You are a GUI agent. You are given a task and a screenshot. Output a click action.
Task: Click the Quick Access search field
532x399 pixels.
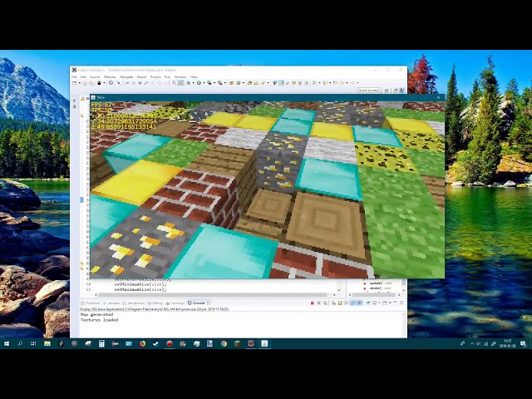tap(368, 91)
